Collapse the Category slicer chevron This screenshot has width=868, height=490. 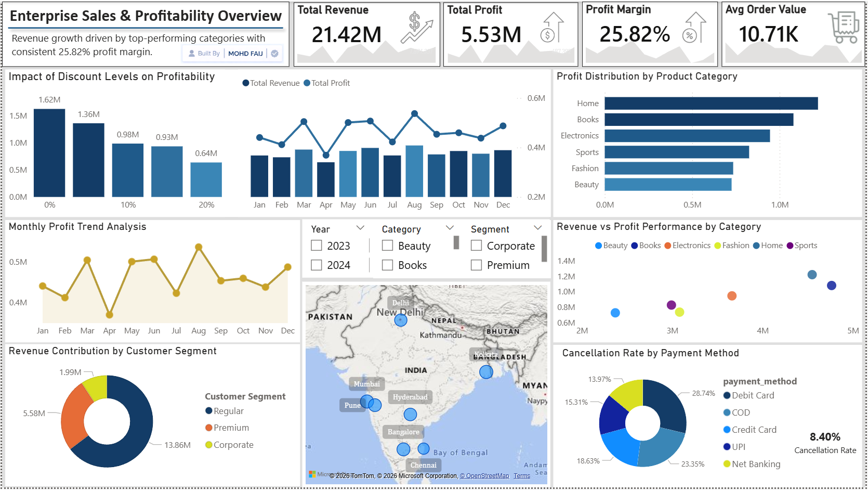pyautogui.click(x=450, y=228)
